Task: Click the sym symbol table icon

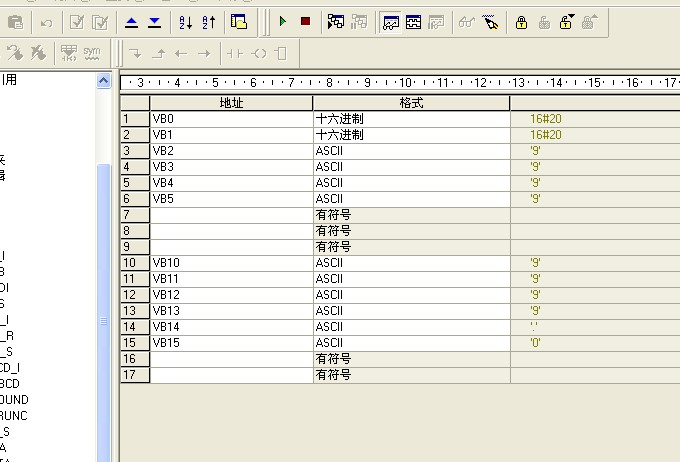Action: pos(92,53)
